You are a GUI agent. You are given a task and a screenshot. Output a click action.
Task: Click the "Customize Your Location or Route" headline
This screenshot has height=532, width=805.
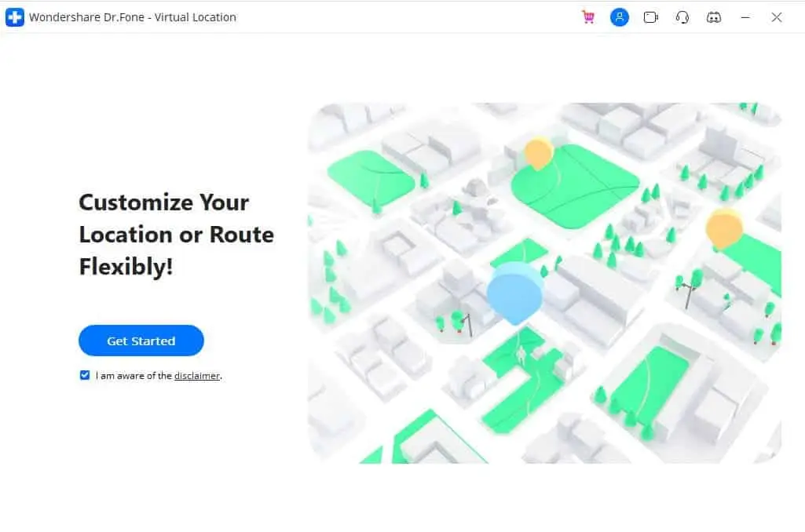pos(176,219)
